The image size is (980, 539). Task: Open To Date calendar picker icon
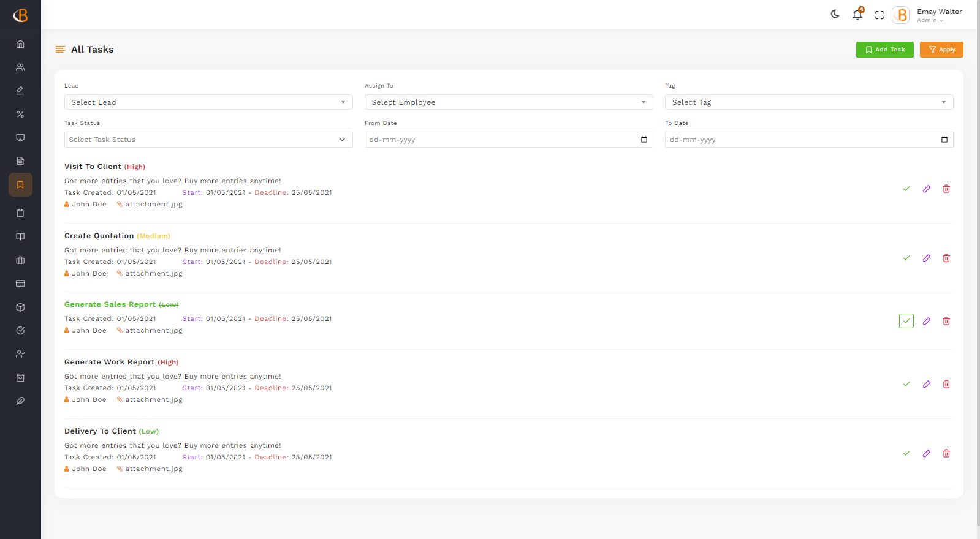(x=944, y=140)
